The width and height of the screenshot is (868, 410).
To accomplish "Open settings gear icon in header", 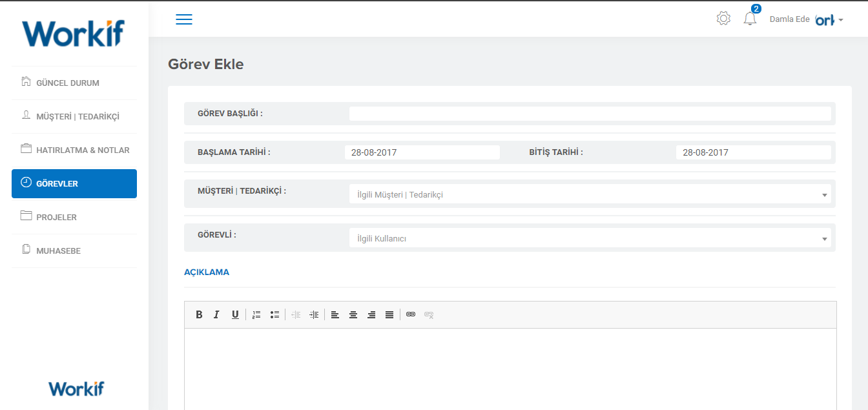I will (x=723, y=19).
